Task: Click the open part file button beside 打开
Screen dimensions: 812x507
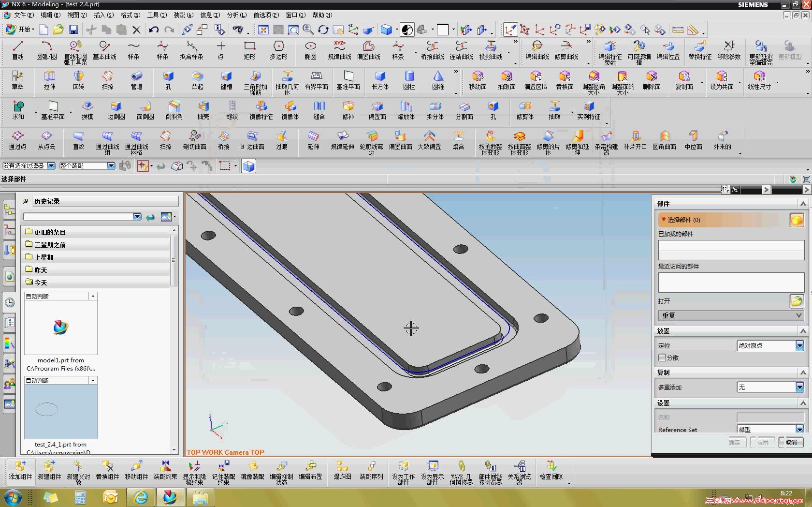Action: click(x=796, y=301)
